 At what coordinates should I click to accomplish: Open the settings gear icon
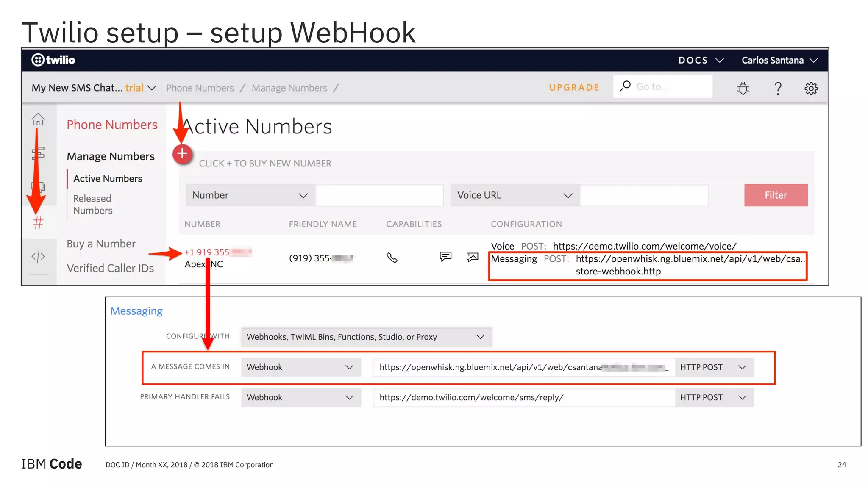[811, 88]
